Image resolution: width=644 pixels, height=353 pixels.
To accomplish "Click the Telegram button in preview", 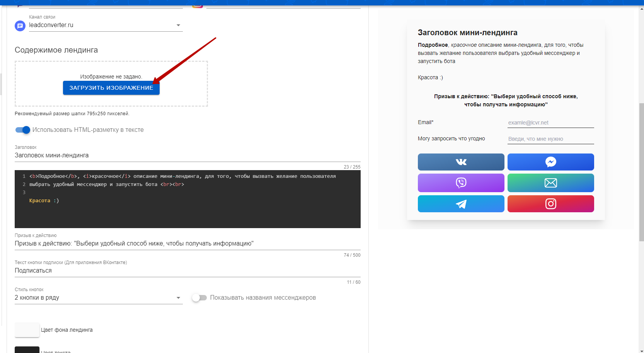I will point(461,204).
